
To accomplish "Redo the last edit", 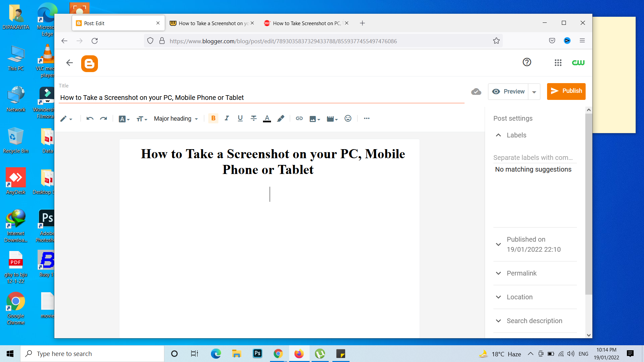I will pyautogui.click(x=103, y=118).
